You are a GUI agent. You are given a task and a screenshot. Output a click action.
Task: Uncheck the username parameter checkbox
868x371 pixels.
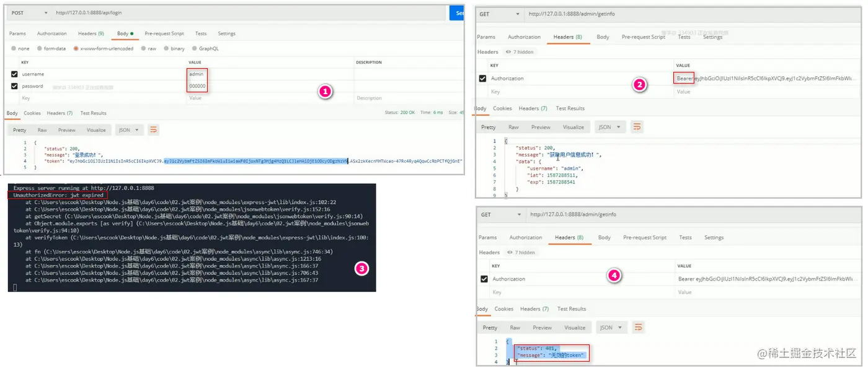[14, 74]
